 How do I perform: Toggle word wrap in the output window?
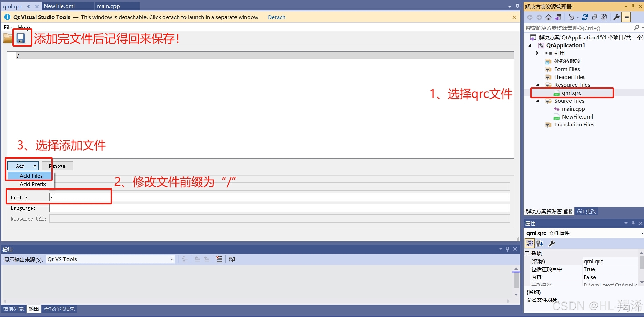coord(232,259)
